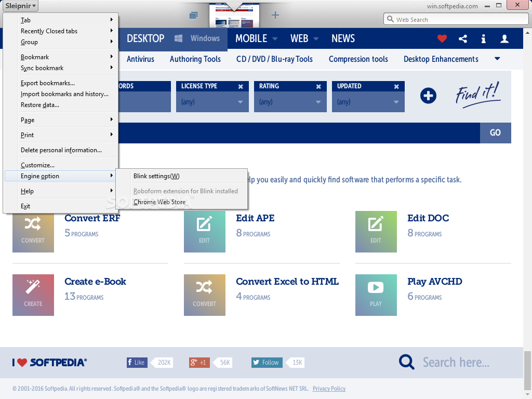The height and width of the screenshot is (399, 532).
Task: Click the Edit APE tile icon
Action: 205,232
